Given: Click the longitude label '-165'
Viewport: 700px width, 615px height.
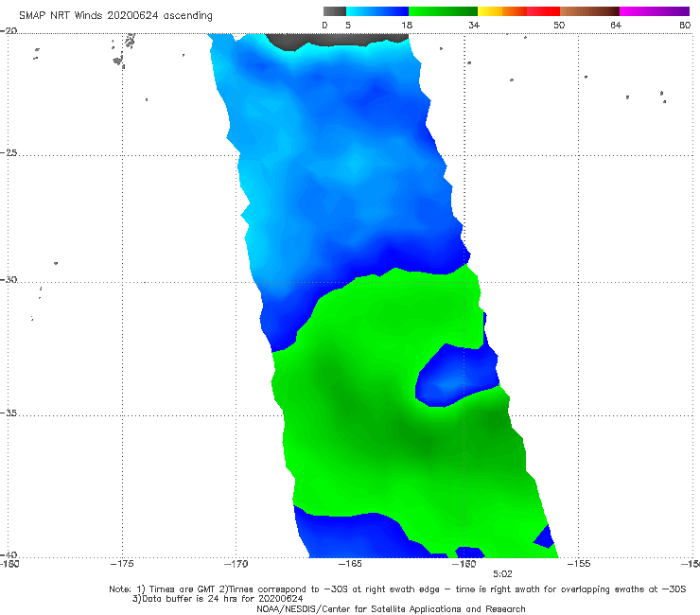Looking at the screenshot, I should pos(350,564).
